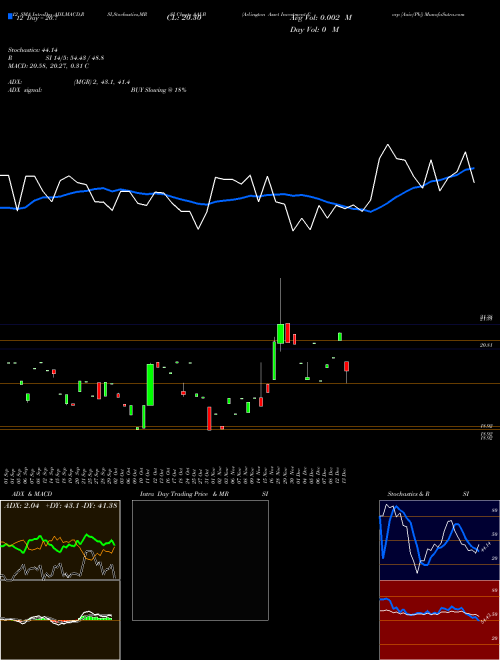Click the 'MACD: 20.58, 20.27, 0.31 C' line
Image resolution: width=500 pixels, height=660 pixels.
coord(48,66)
